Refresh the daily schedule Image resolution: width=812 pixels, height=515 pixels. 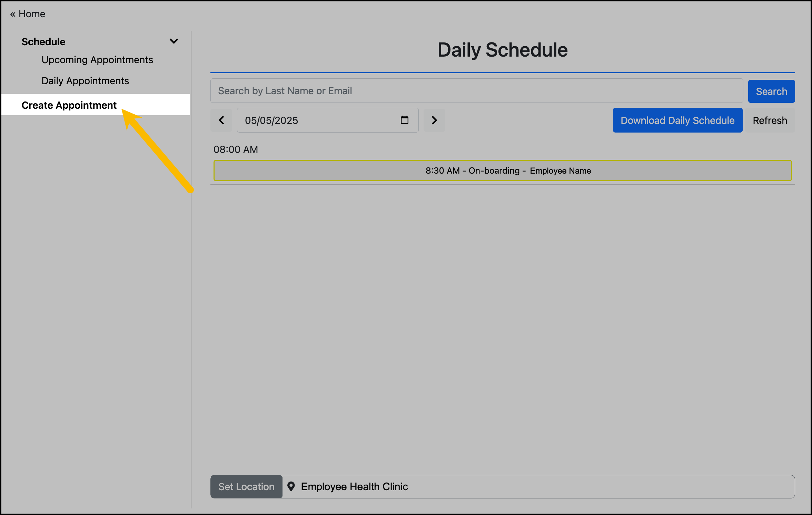[x=770, y=120]
